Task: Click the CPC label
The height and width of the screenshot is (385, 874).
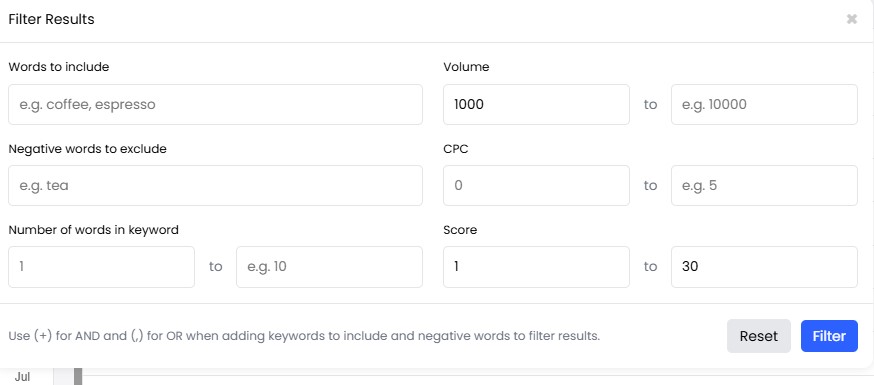Action: pos(455,149)
